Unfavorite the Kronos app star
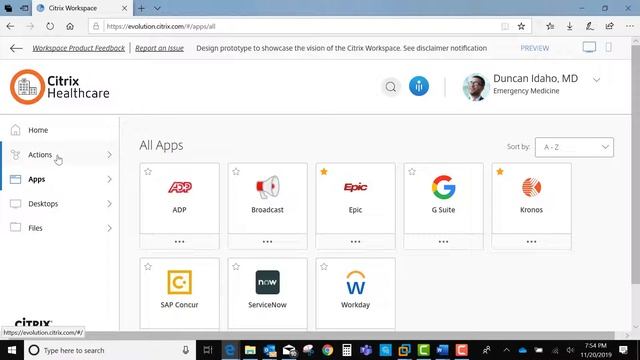Viewport: 640px width, 360px height. coord(500,172)
